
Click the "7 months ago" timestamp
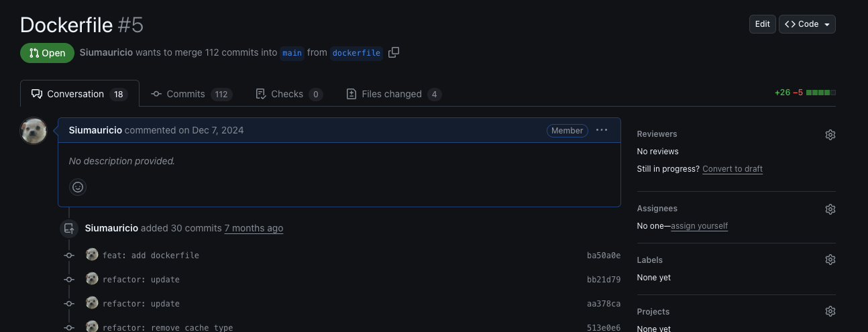(x=254, y=228)
